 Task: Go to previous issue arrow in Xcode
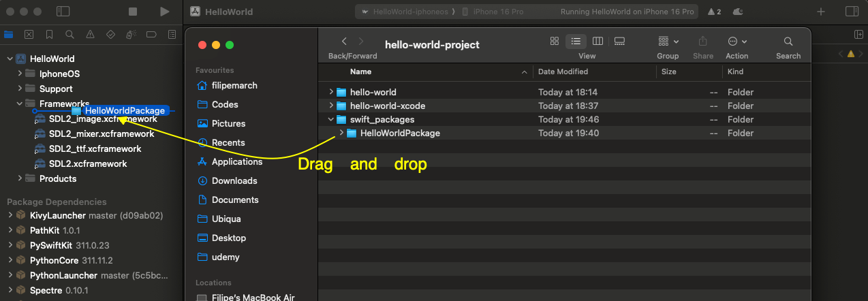point(841,53)
